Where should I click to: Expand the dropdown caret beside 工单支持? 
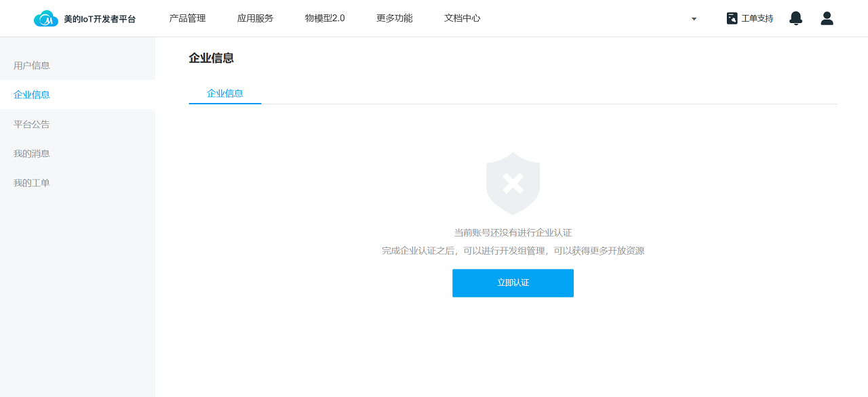click(694, 19)
